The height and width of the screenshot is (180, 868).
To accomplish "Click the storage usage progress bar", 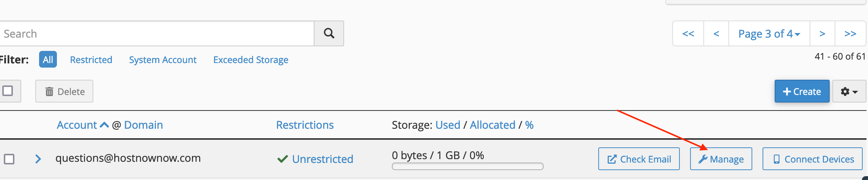I will [467, 166].
